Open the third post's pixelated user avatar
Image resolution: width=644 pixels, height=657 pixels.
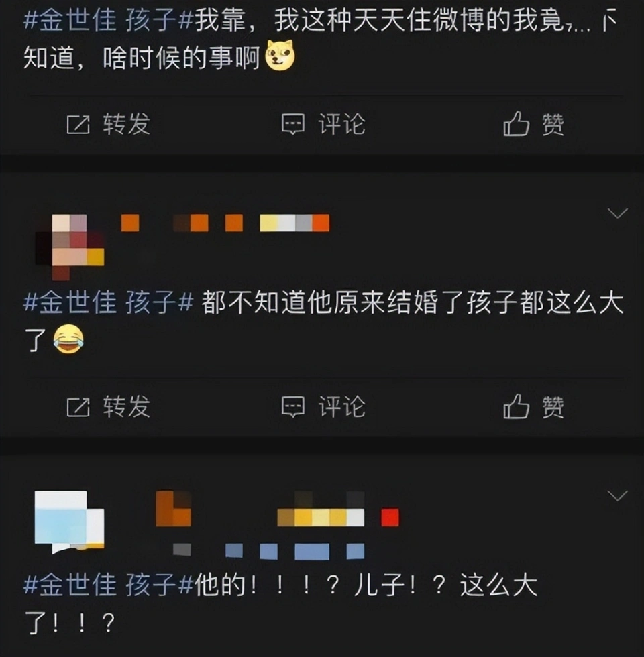pos(69,522)
